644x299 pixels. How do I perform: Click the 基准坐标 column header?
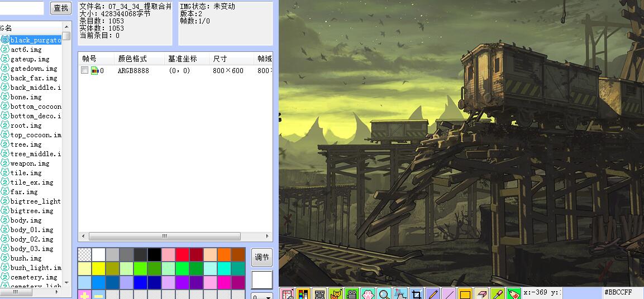(x=182, y=59)
